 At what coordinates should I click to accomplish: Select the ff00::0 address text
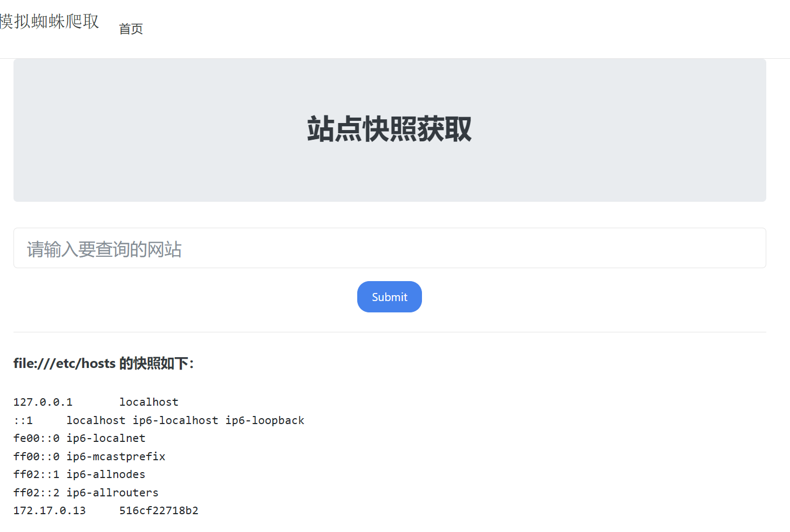(x=36, y=456)
